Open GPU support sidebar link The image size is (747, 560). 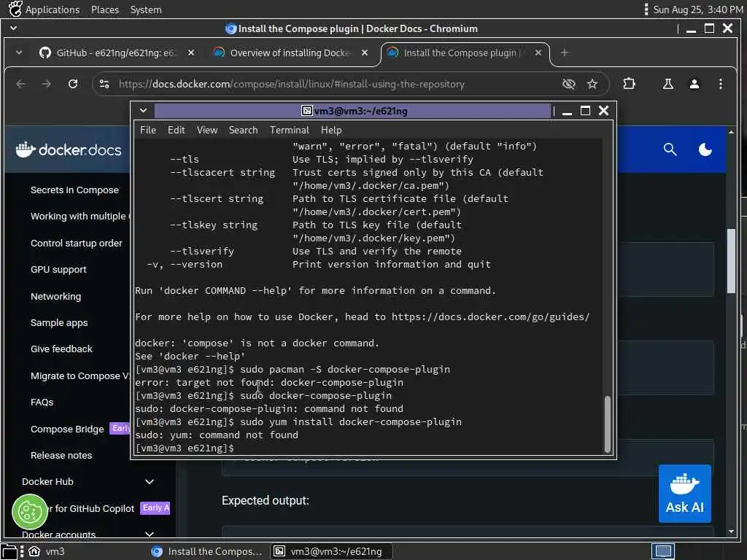(x=58, y=270)
